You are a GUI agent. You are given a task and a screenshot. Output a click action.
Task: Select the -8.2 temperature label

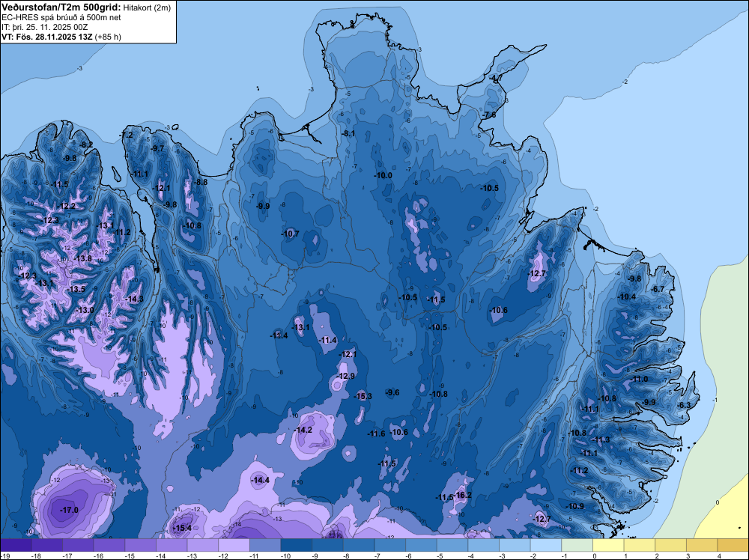click(x=87, y=145)
